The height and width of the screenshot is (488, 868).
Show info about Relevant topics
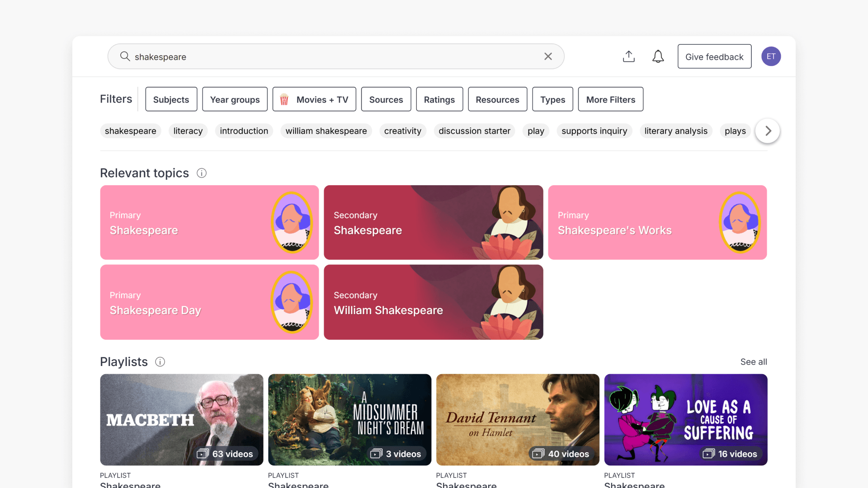tap(202, 173)
